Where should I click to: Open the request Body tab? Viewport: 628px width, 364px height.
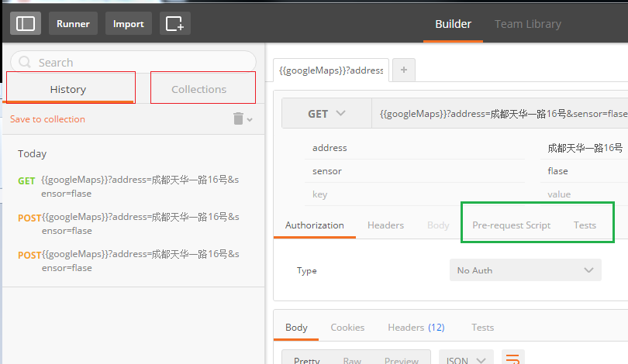438,225
